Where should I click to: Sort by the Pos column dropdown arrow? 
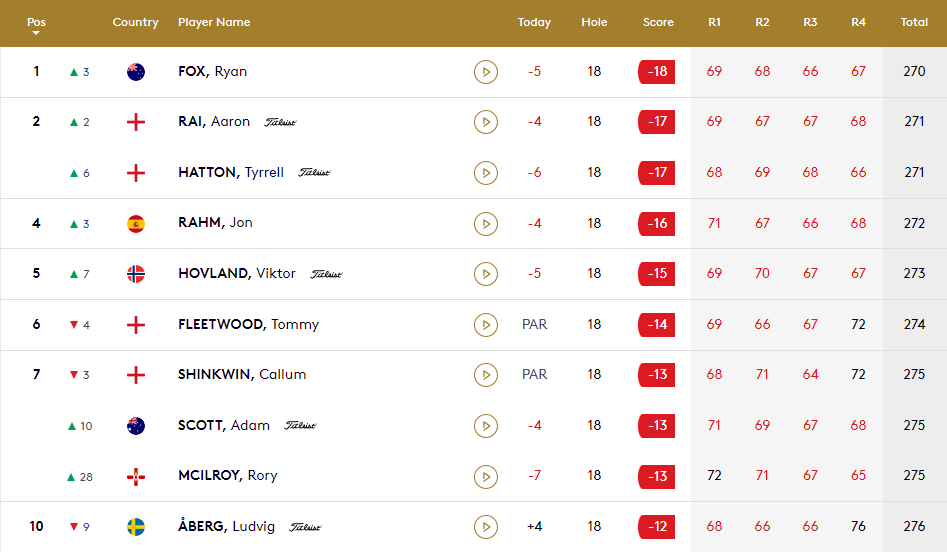(x=36, y=33)
